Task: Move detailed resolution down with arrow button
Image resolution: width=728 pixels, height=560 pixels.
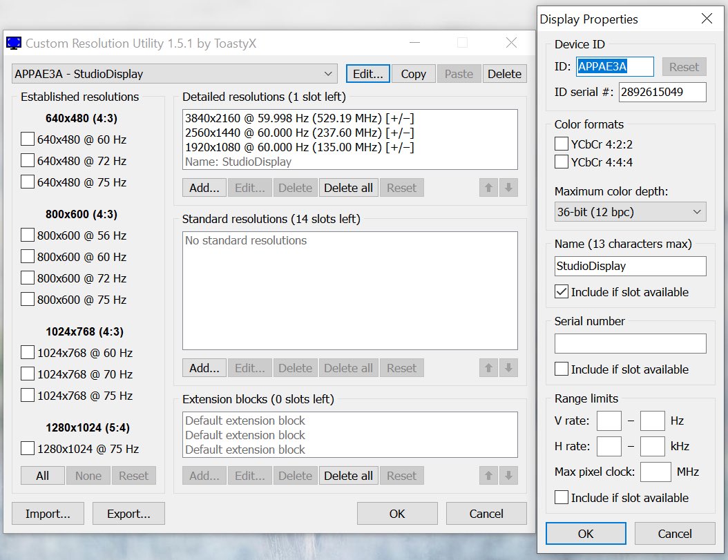Action: 509,188
